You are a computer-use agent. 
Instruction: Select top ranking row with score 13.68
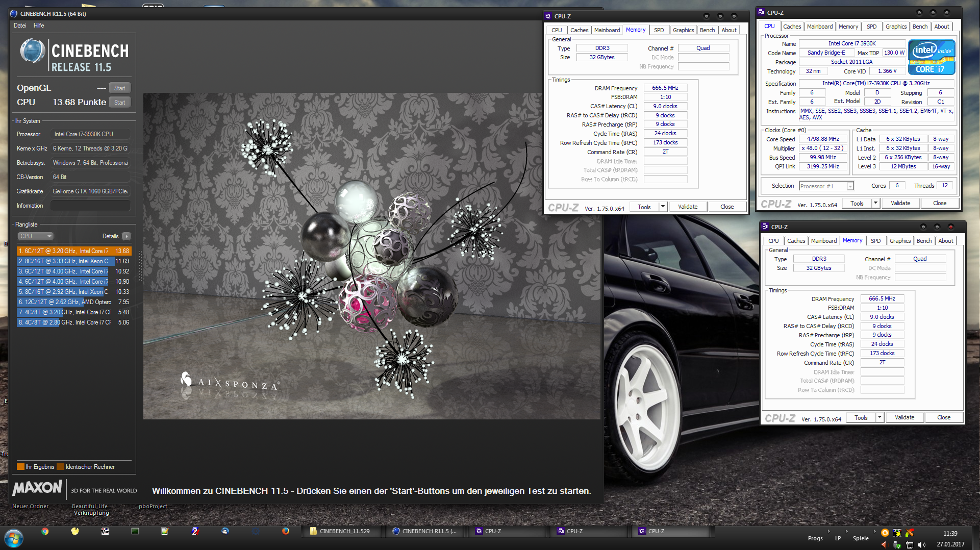[x=74, y=251]
